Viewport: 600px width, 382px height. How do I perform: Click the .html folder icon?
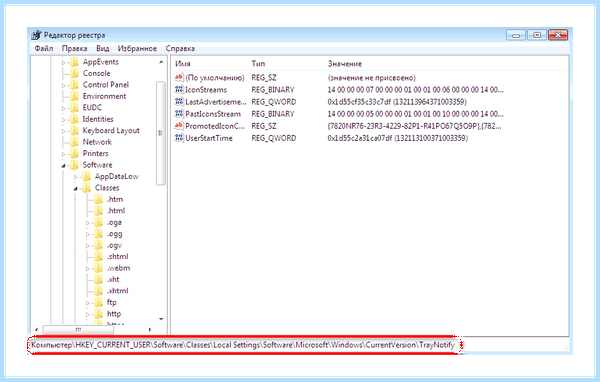click(99, 211)
